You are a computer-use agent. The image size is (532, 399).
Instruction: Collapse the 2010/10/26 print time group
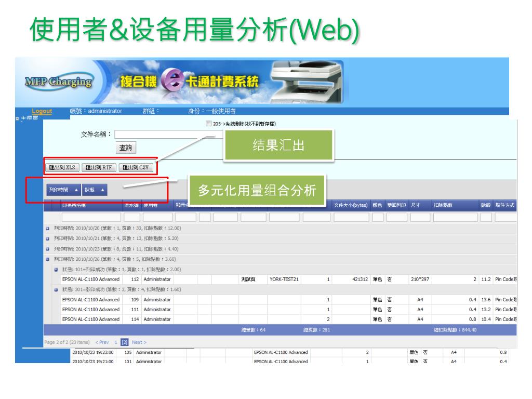pyautogui.click(x=47, y=259)
